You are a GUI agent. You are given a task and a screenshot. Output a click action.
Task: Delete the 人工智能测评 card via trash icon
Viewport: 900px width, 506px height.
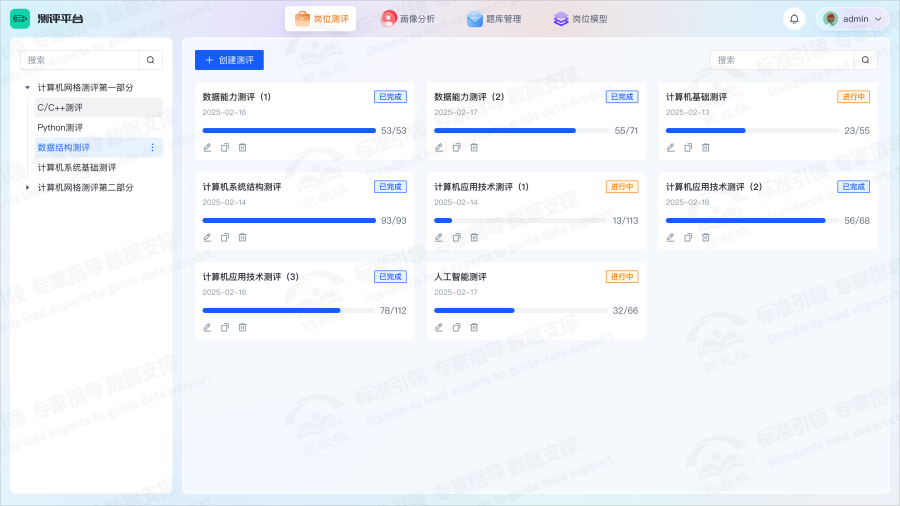point(474,327)
